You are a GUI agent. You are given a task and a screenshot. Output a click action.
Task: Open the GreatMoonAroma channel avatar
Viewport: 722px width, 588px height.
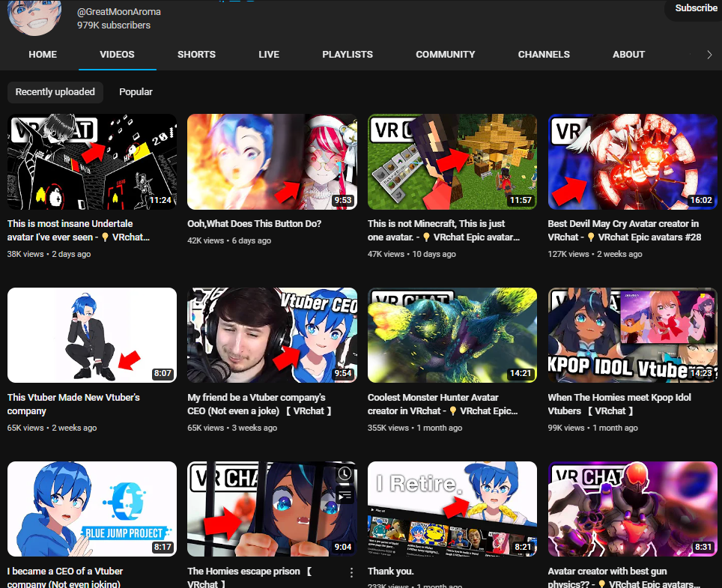pyautogui.click(x=34, y=17)
